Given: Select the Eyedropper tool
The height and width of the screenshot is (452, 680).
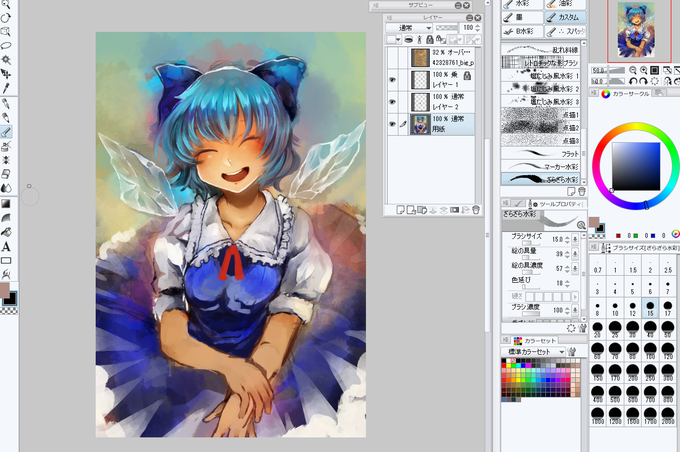Looking at the screenshot, I should pos(6,88).
